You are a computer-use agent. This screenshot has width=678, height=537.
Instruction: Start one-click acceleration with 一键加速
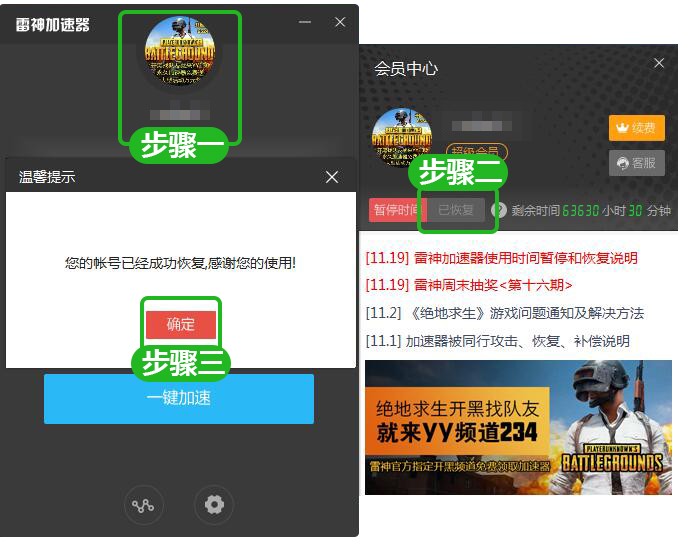[179, 399]
